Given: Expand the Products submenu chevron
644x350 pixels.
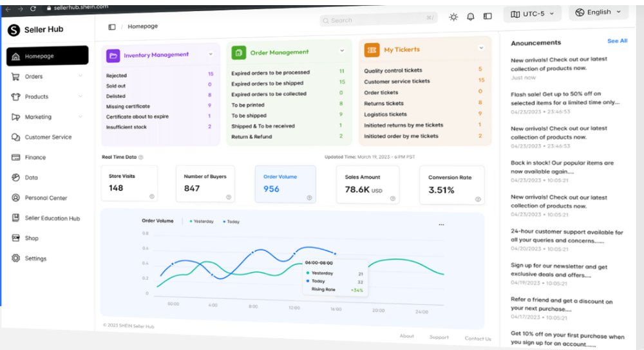Looking at the screenshot, I should point(80,96).
